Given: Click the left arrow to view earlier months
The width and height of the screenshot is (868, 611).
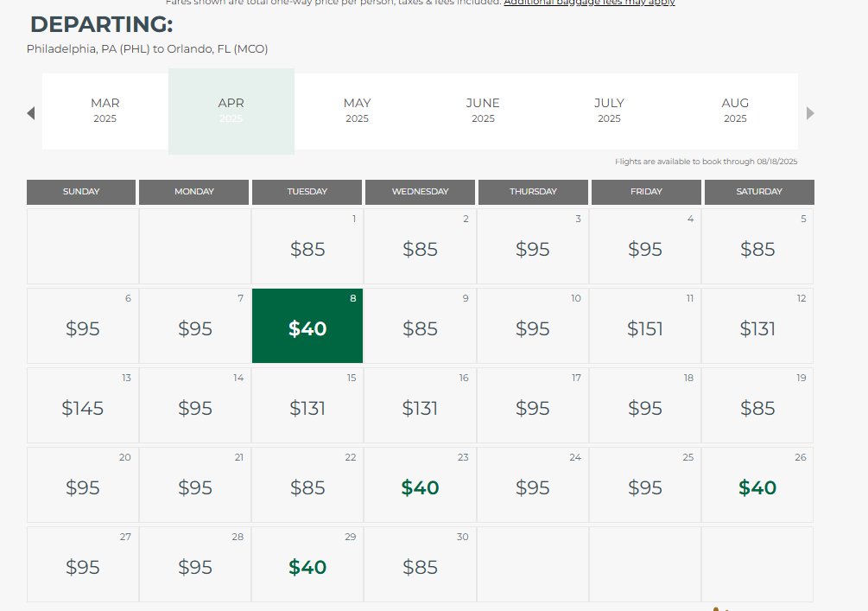Looking at the screenshot, I should (x=31, y=112).
